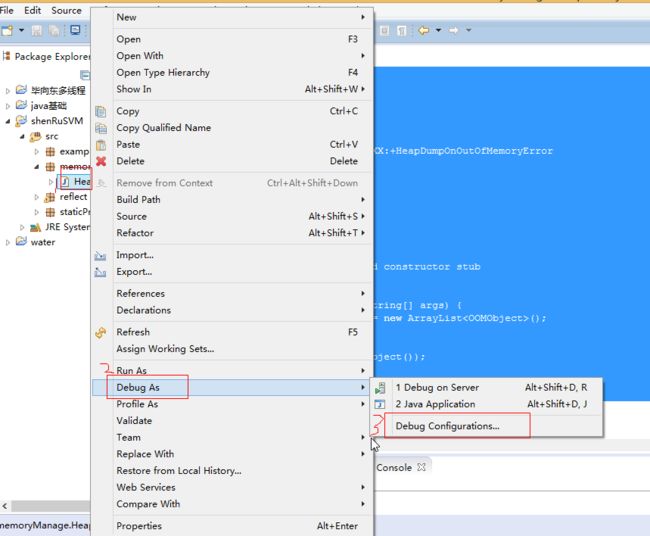Open the Replace With submenu

pos(233,454)
